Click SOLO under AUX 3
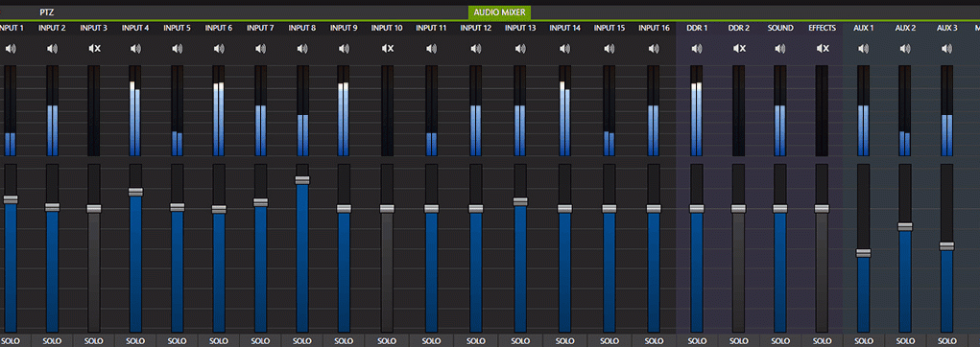 (x=946, y=340)
